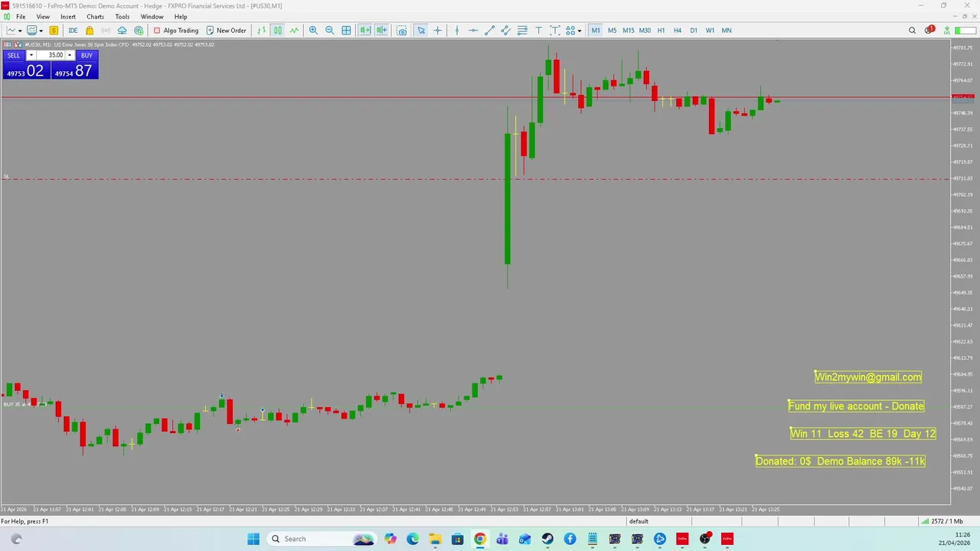Switch chart to candlestick type

pos(277,31)
